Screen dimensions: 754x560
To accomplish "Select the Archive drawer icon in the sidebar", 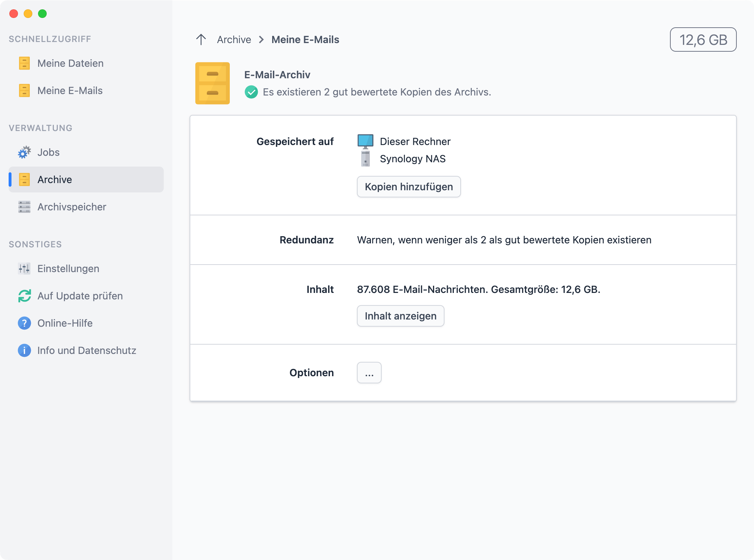I will [24, 179].
